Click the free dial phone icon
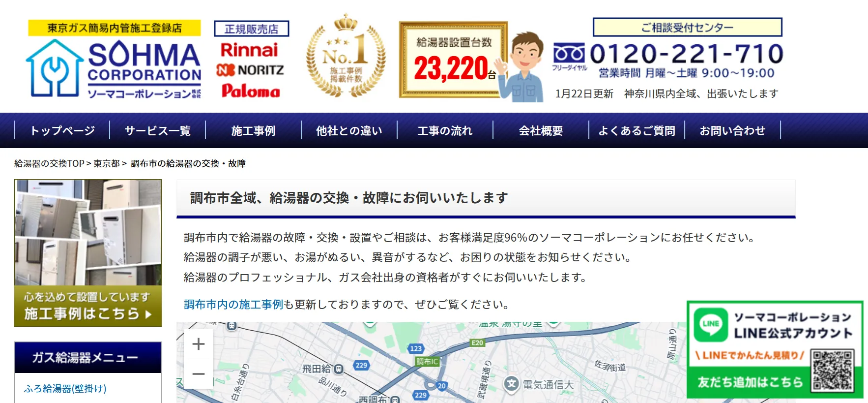This screenshot has width=868, height=403. tap(569, 53)
